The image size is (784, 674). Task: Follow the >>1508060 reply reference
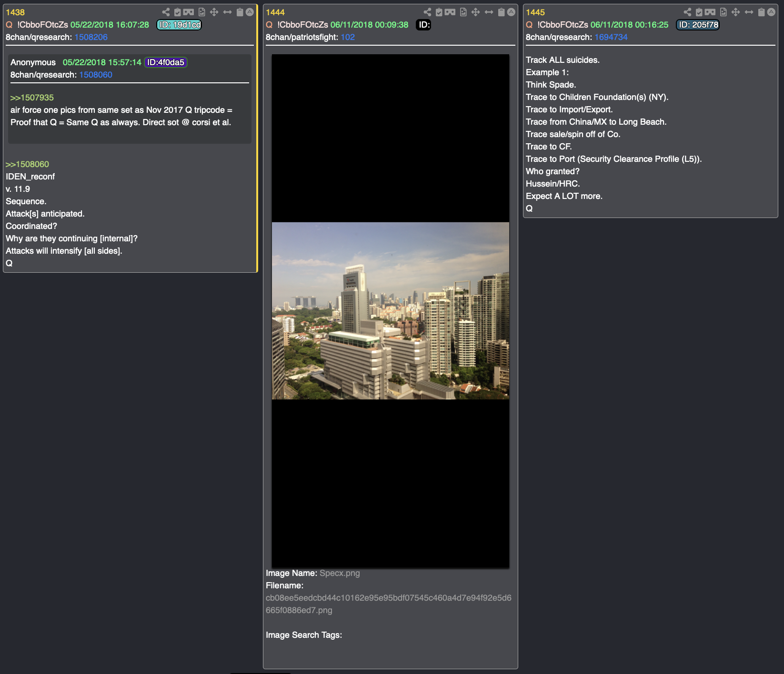coord(27,164)
